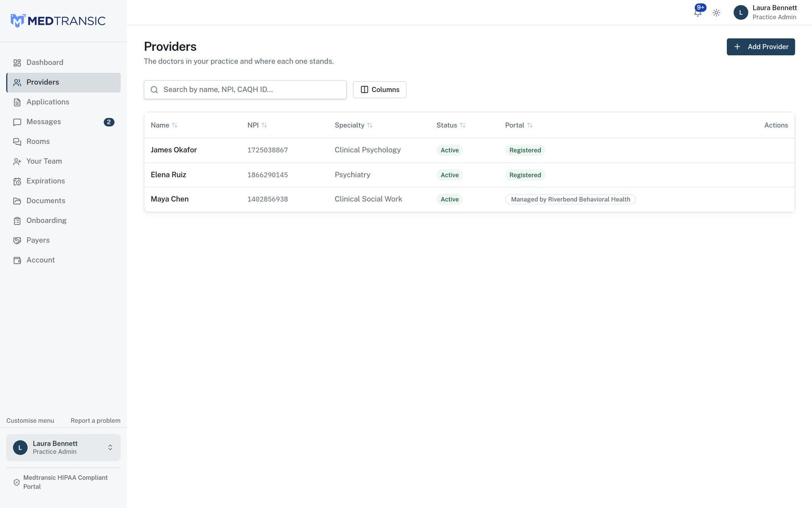This screenshot has height=508, width=812.
Task: Click the Account wallet icon
Action: click(x=17, y=260)
